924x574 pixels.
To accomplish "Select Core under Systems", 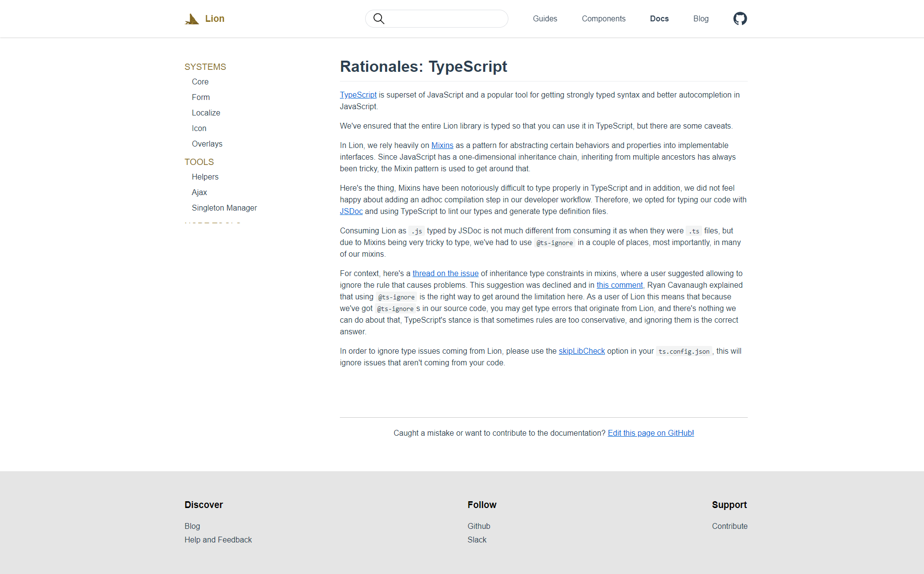I will [200, 82].
